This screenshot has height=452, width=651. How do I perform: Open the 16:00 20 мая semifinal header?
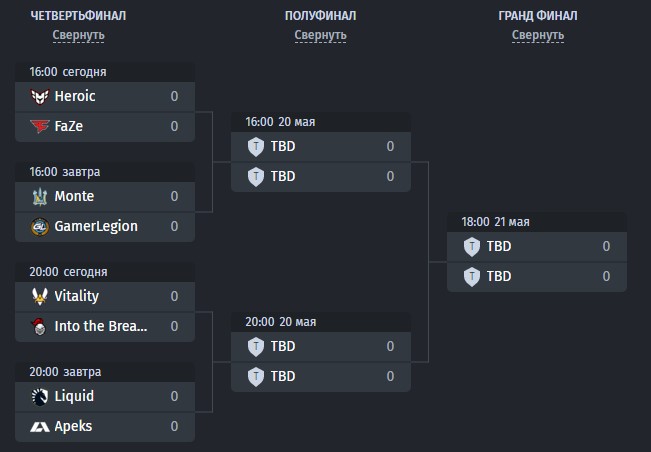click(321, 122)
